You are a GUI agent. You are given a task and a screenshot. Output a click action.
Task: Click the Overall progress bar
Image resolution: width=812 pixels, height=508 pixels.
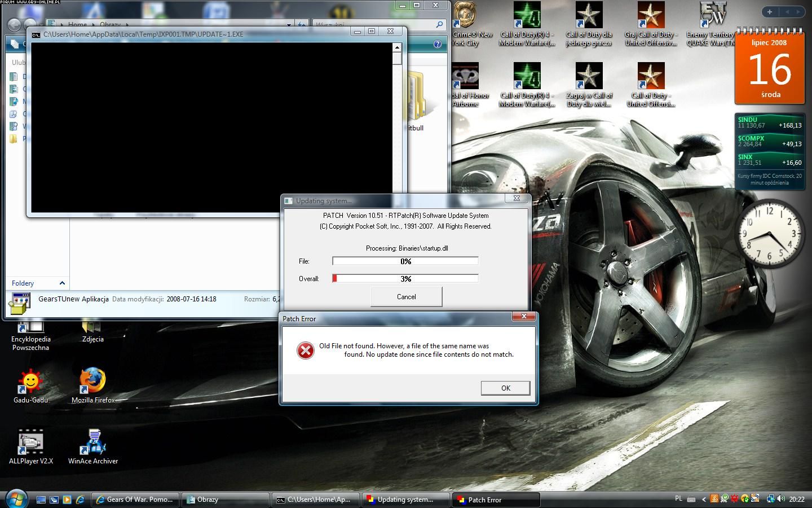click(405, 278)
